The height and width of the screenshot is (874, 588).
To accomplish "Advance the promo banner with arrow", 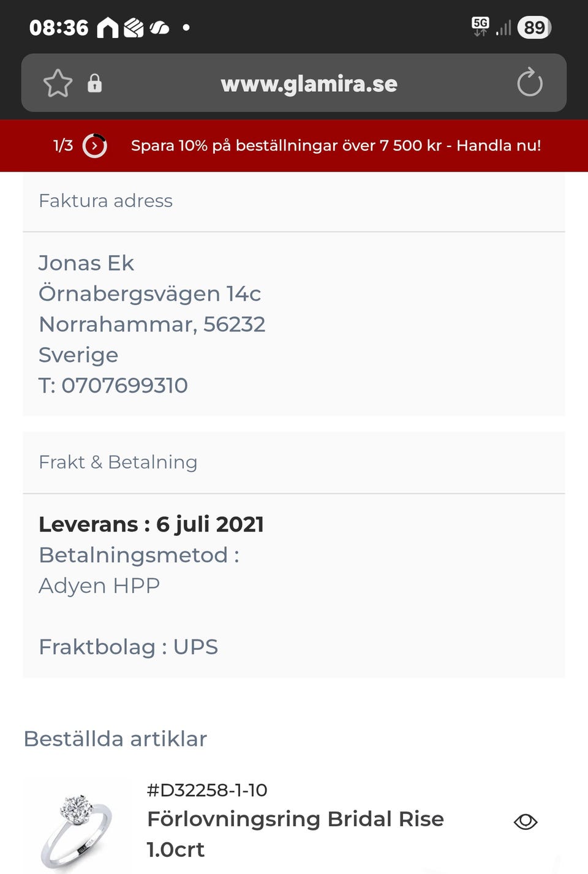I will [95, 146].
